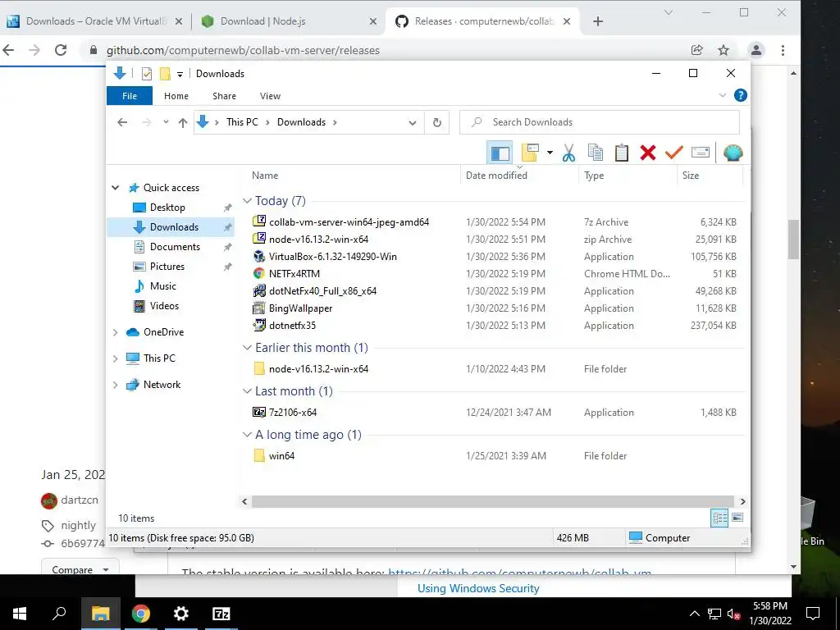The height and width of the screenshot is (630, 840).
Task: Collapse the Today (7) group
Action: coord(247,201)
